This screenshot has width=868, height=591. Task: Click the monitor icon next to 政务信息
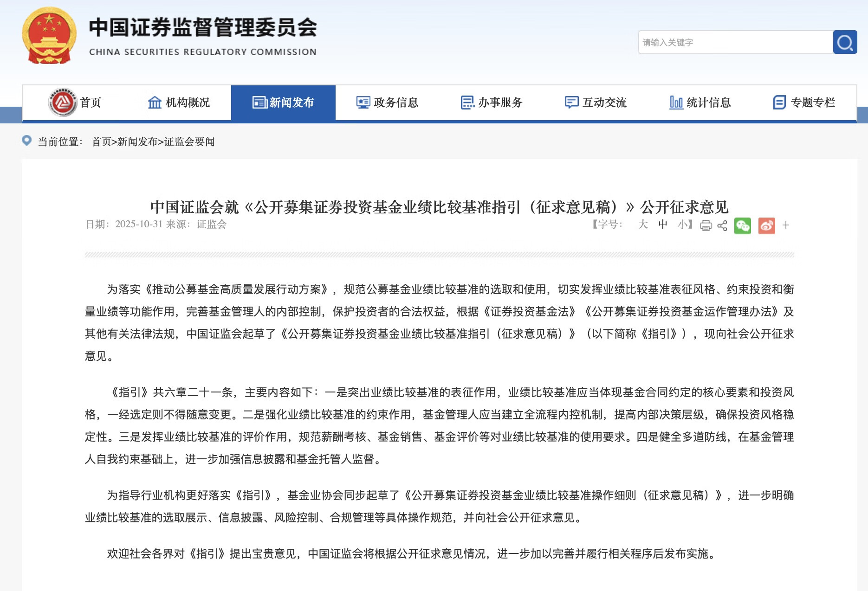[363, 103]
